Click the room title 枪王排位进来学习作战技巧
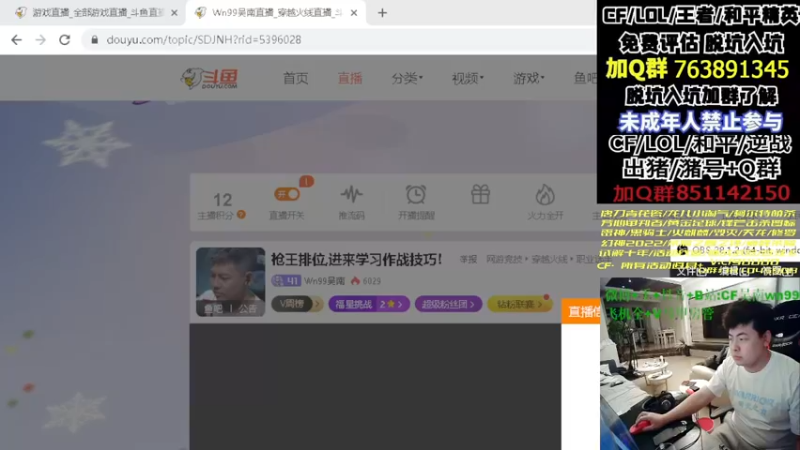The image size is (800, 450). pos(356,259)
